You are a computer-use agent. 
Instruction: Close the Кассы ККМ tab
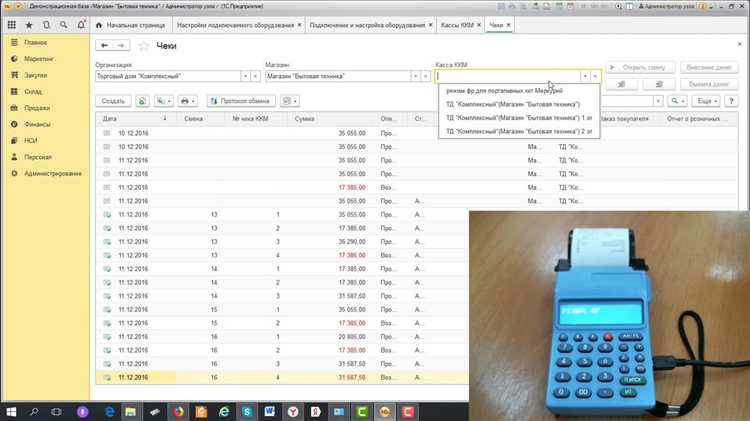479,25
